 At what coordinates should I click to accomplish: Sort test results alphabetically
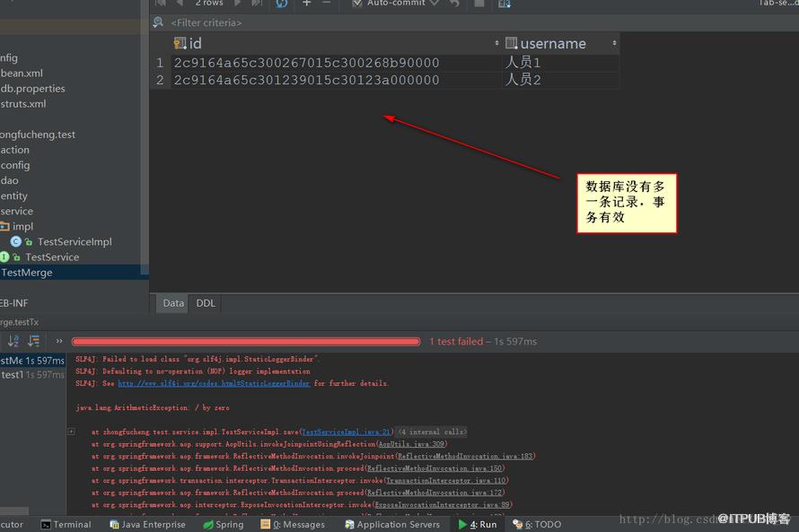coord(13,341)
